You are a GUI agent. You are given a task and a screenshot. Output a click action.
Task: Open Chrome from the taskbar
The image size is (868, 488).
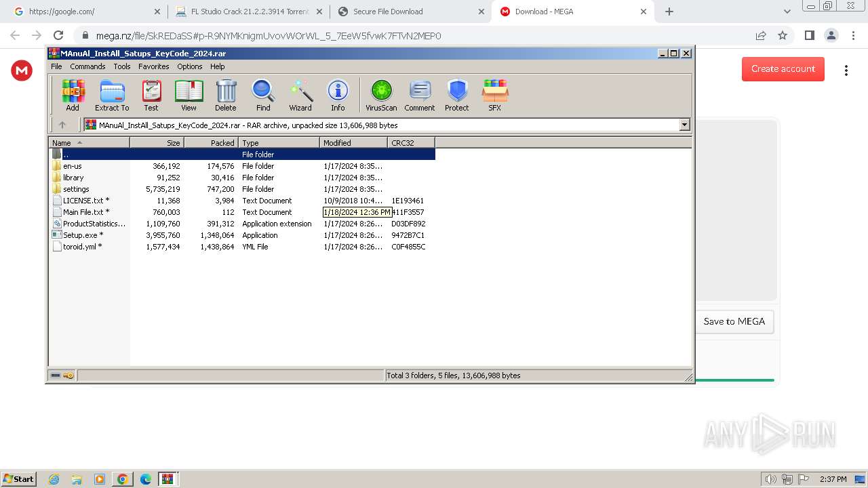pyautogui.click(x=123, y=479)
